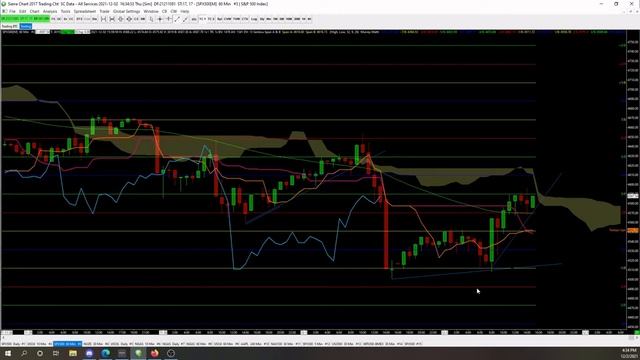Open Microsoft Edge from the taskbar
The image size is (640, 360).
105,353
